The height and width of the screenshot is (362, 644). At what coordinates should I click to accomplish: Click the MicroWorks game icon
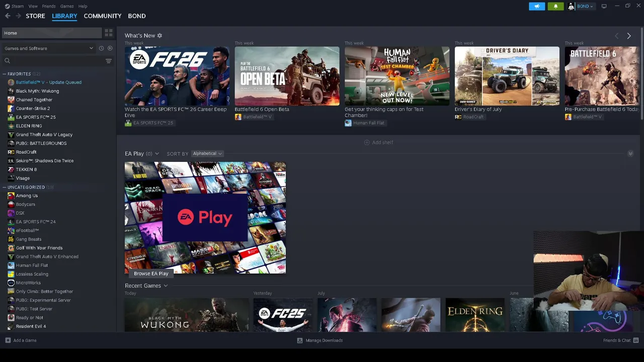click(11, 283)
